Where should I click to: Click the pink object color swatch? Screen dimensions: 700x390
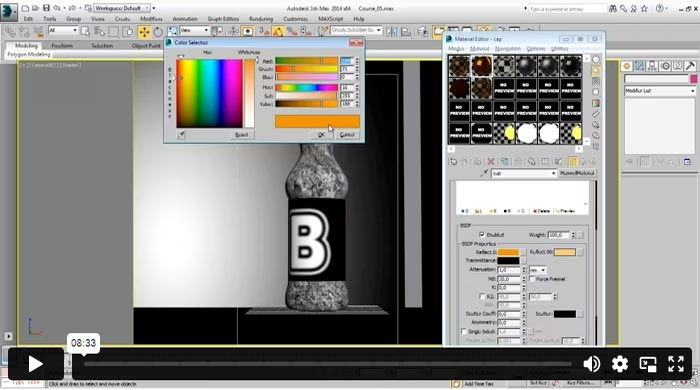(693, 79)
